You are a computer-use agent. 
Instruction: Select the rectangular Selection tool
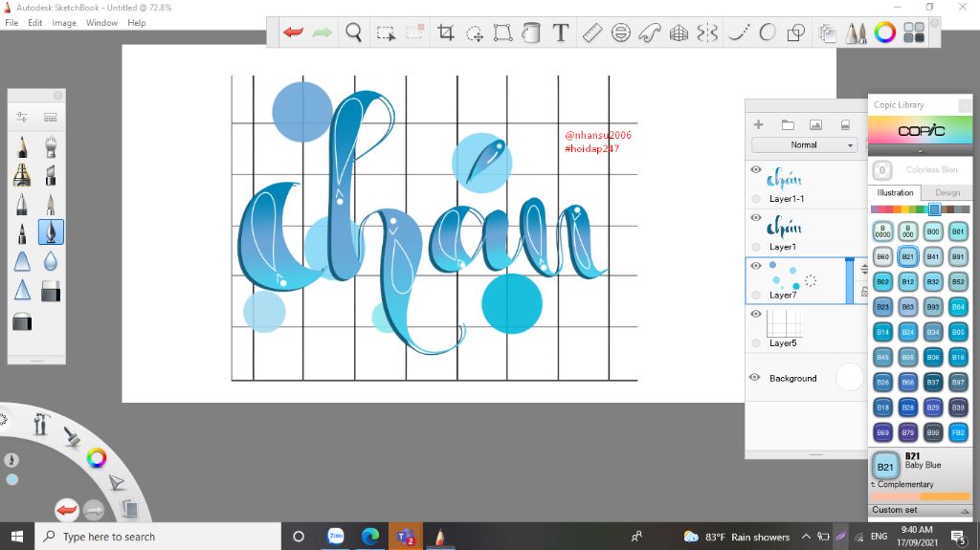(x=386, y=33)
